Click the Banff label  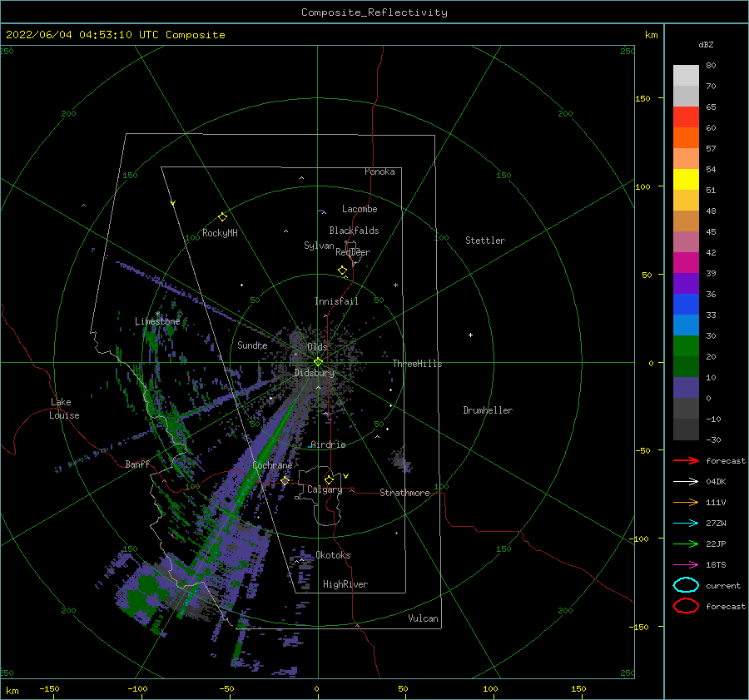pos(137,464)
